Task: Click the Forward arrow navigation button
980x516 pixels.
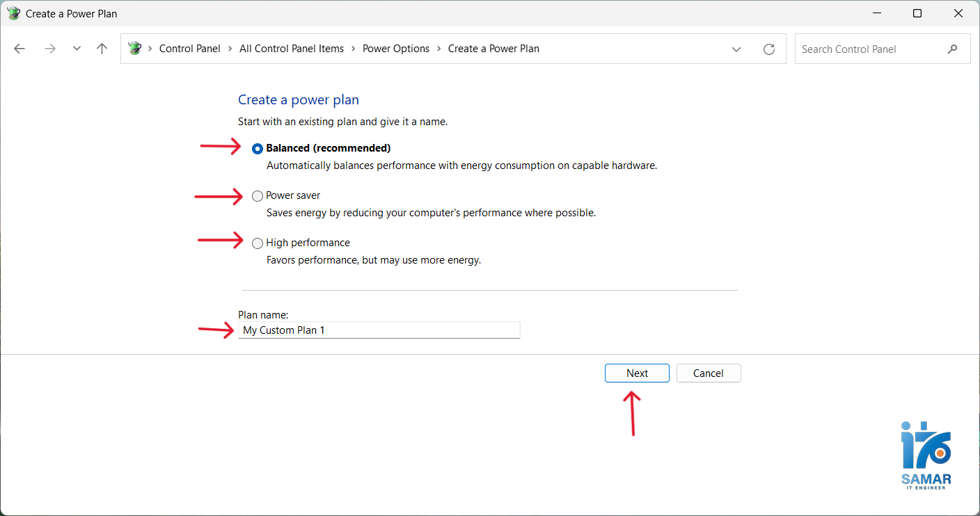Action: (49, 49)
